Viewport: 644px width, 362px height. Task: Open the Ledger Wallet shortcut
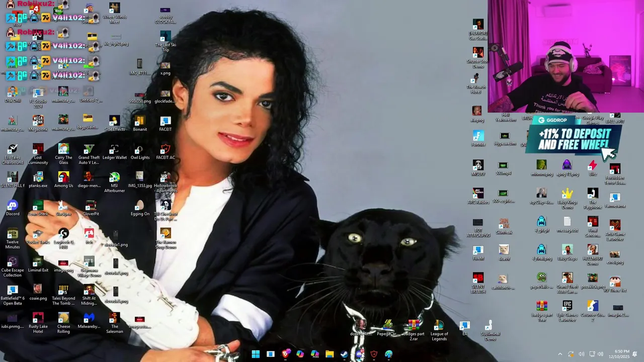115,152
